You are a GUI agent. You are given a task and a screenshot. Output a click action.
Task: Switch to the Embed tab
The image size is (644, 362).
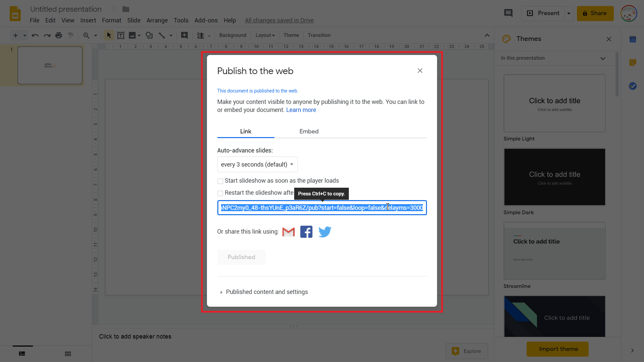pos(309,131)
